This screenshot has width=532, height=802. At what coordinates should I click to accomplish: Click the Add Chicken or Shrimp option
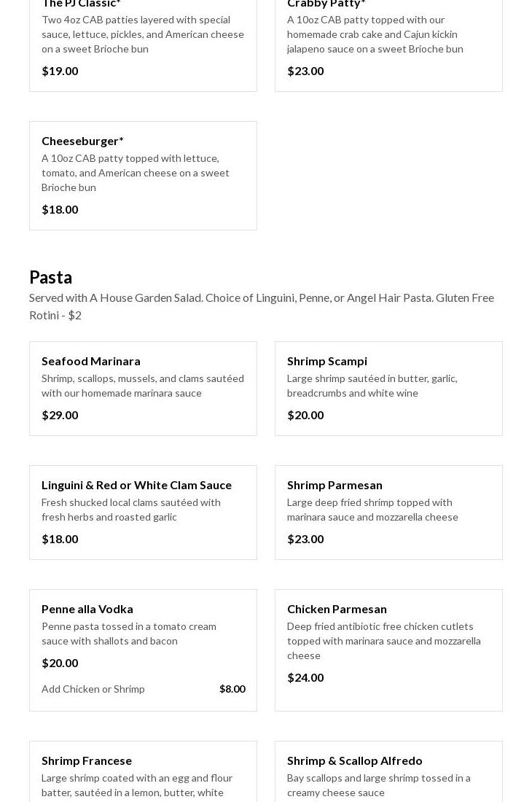coord(93,689)
